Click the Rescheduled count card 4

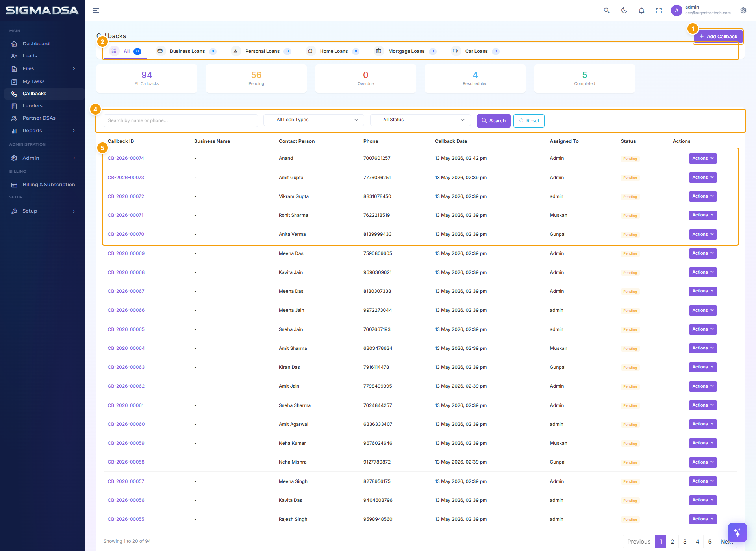pyautogui.click(x=475, y=78)
